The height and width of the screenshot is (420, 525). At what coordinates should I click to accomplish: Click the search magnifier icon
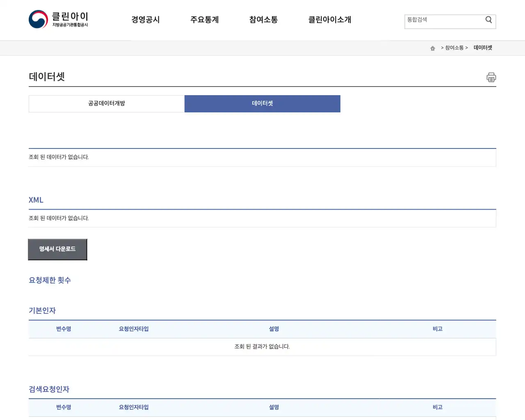point(488,19)
